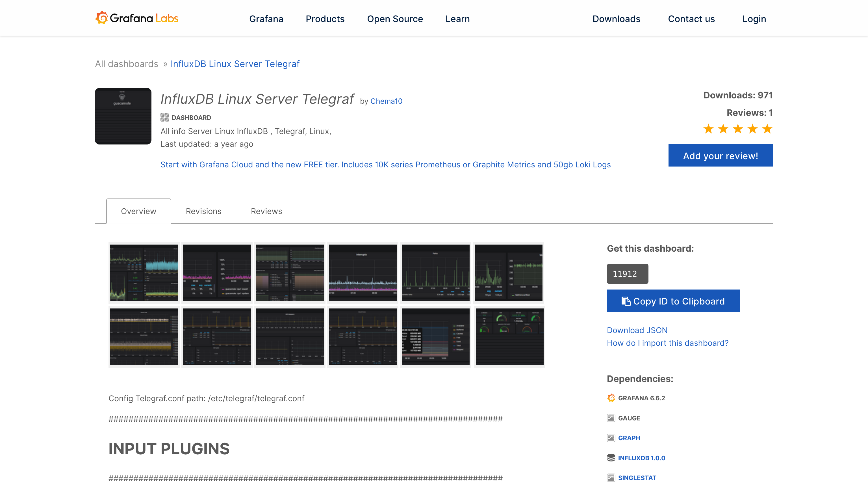The width and height of the screenshot is (868, 488).
Task: Open the Products navigation menu
Action: tap(325, 19)
